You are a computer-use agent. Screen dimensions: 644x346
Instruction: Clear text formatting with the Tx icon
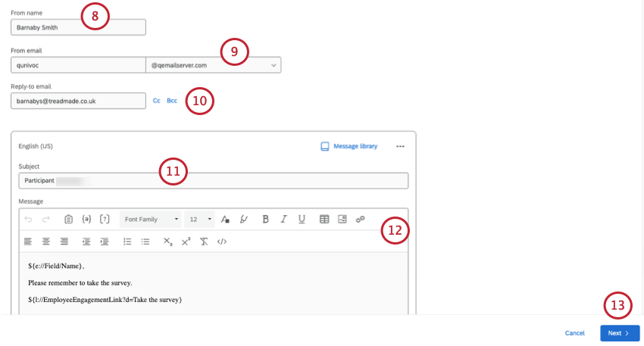(x=204, y=242)
